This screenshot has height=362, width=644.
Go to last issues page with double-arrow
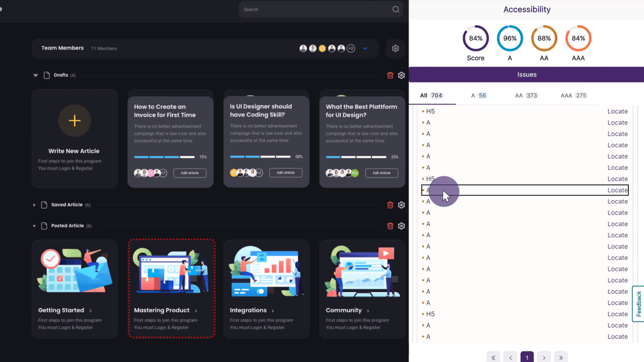[x=561, y=356]
